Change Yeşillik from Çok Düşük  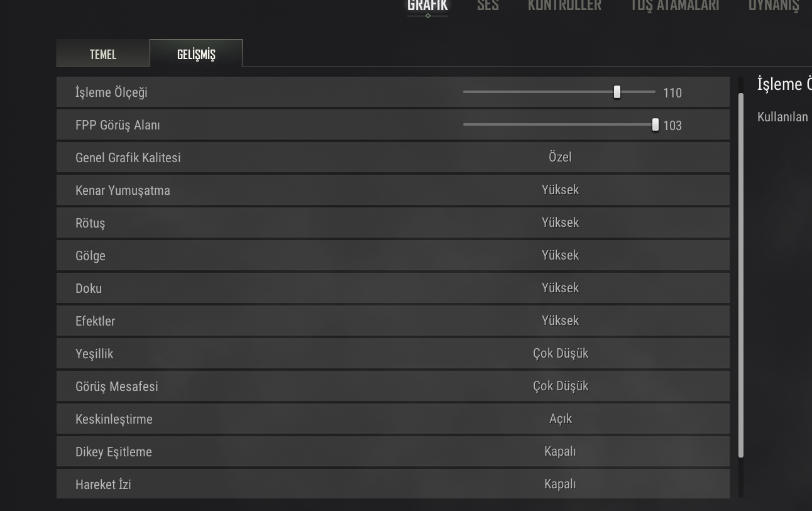560,353
